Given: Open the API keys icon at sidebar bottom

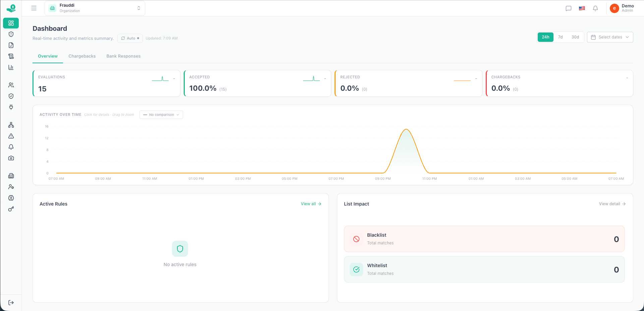Looking at the screenshot, I should (11, 209).
